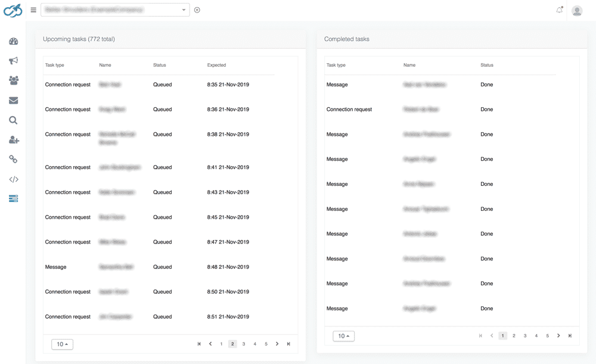Open page-size dropdown under Upcoming tasks
Screen dimensions: 596x364
[62, 344]
